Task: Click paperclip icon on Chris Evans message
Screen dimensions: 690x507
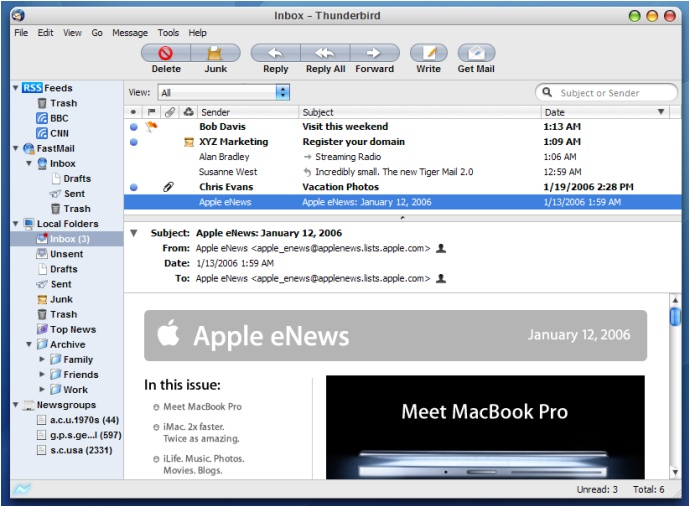Action: tap(169, 187)
